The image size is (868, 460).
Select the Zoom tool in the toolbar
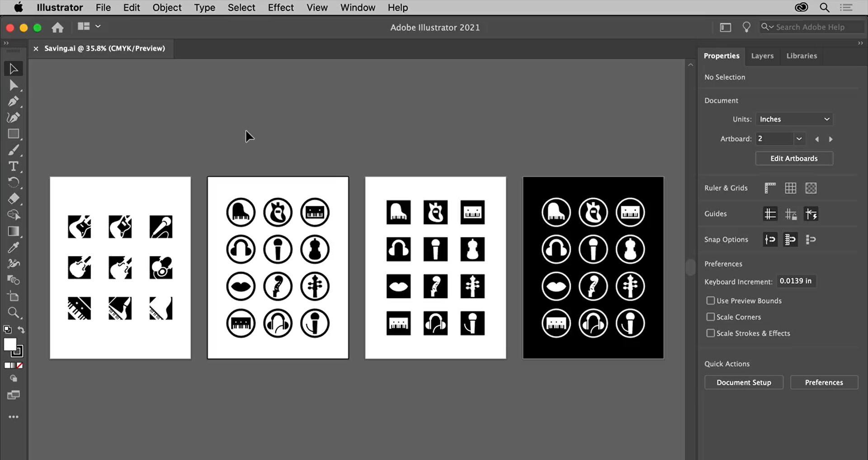tap(14, 313)
